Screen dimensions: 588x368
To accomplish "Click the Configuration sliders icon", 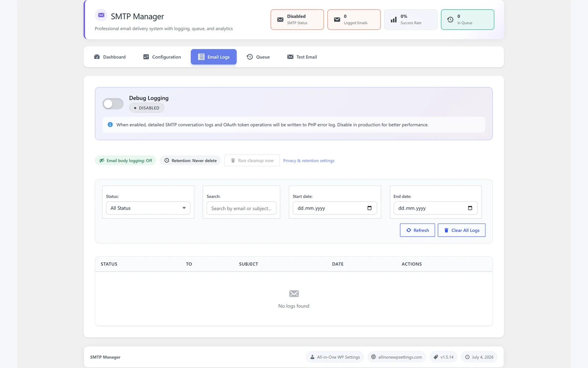I will click(x=146, y=57).
